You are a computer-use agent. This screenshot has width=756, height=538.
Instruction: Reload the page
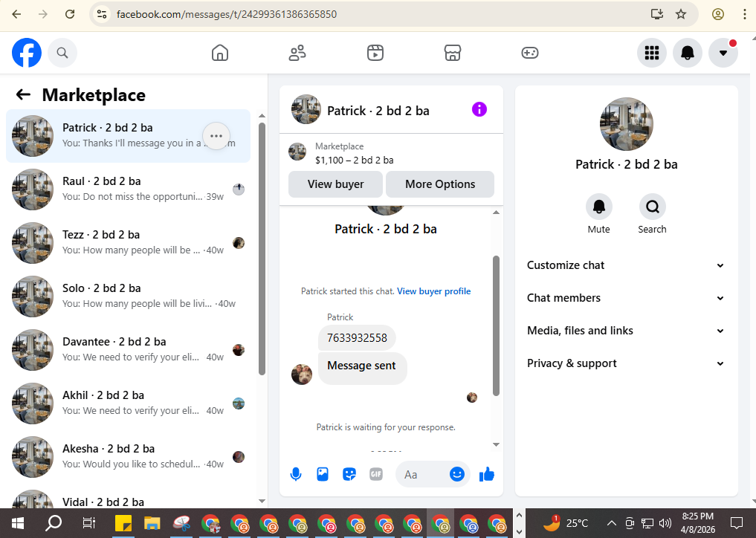pyautogui.click(x=70, y=14)
